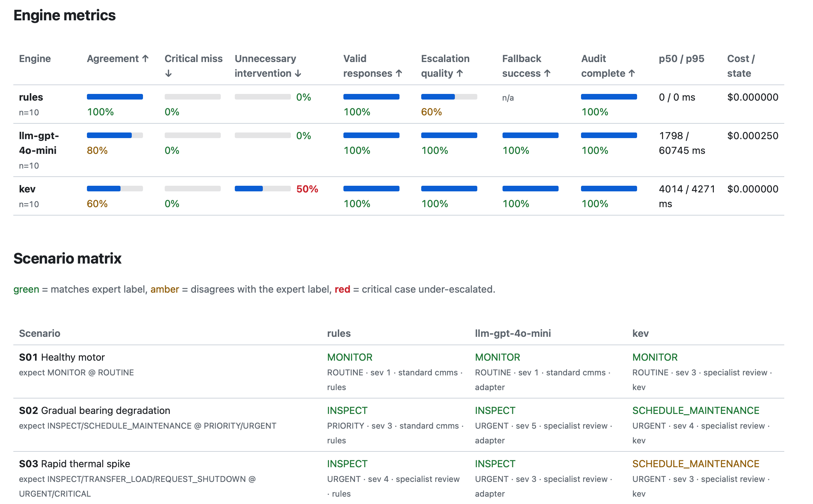813x504 pixels.
Task: Select the rules engine row name
Action: [x=31, y=97]
